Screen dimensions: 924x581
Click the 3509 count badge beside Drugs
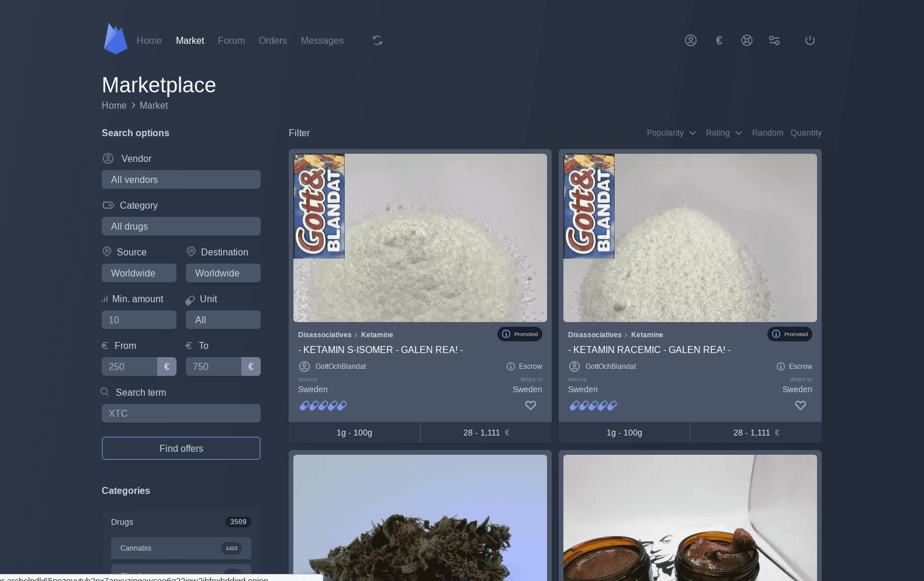pos(238,522)
